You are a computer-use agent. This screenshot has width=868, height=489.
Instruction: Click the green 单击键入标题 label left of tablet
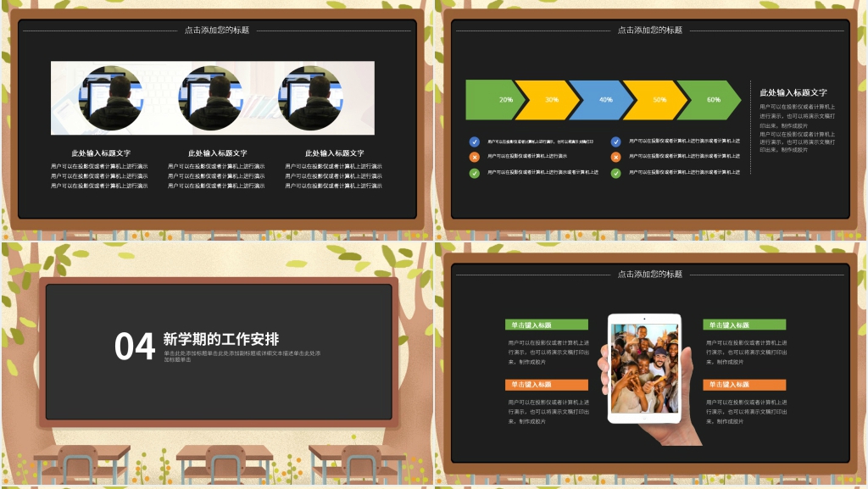click(547, 325)
